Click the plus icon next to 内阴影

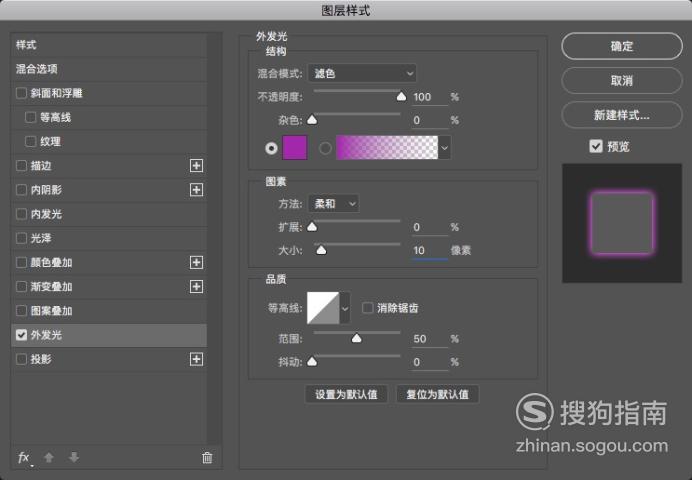[x=196, y=190]
